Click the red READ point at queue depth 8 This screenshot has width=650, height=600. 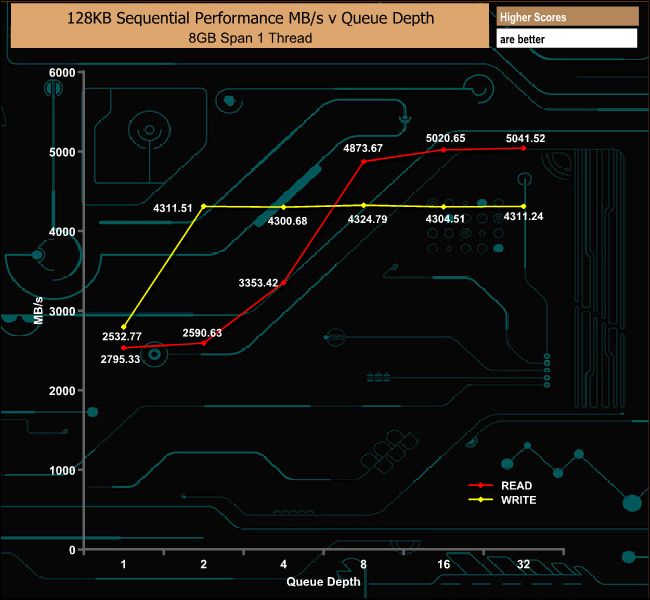point(364,162)
